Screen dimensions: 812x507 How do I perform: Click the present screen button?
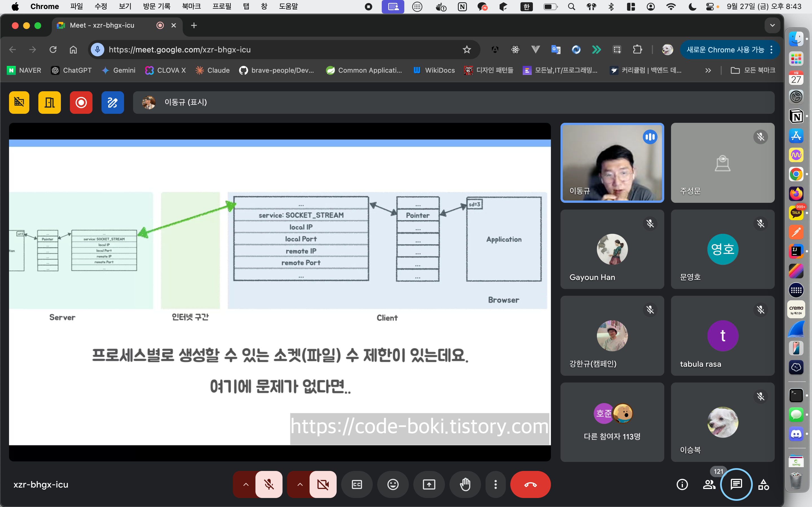point(429,484)
